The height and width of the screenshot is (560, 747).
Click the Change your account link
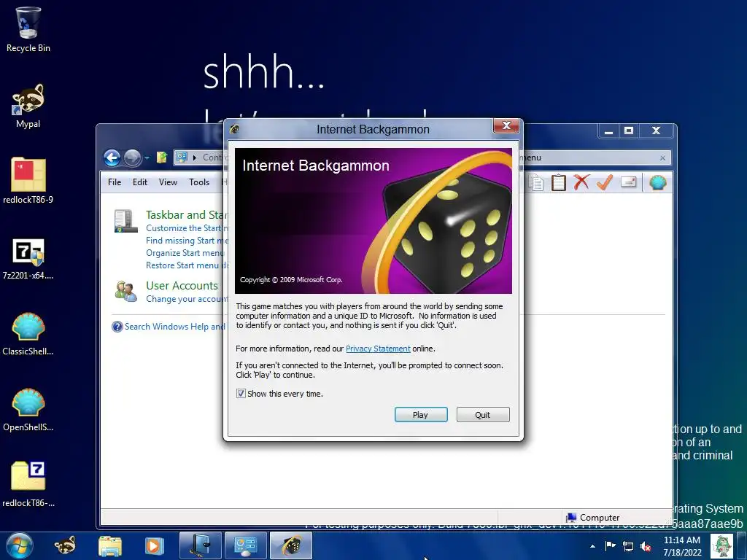(x=186, y=299)
